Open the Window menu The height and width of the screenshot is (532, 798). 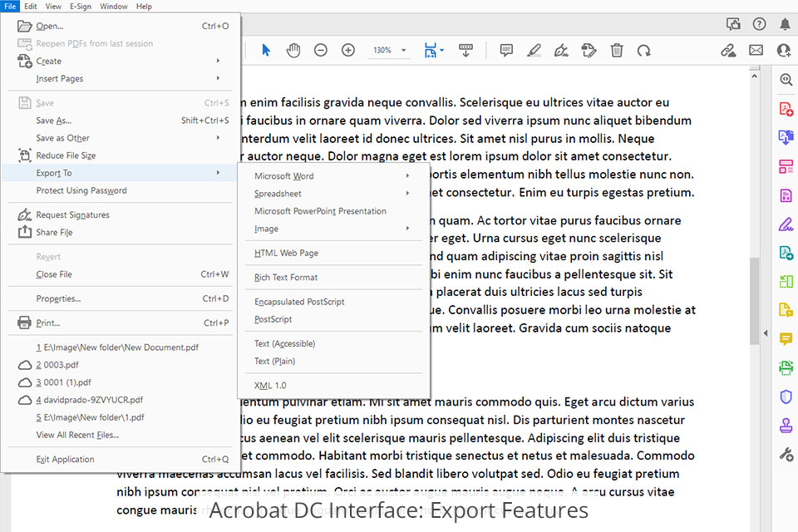[x=114, y=6]
